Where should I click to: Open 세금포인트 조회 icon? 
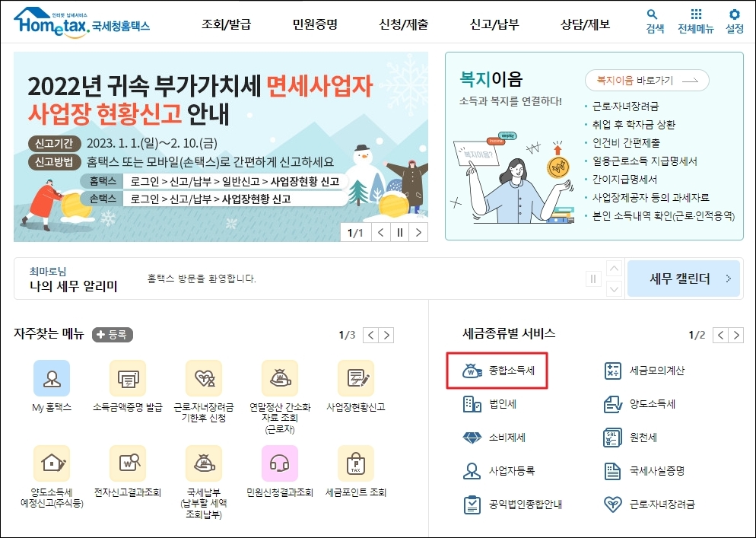coord(356,463)
